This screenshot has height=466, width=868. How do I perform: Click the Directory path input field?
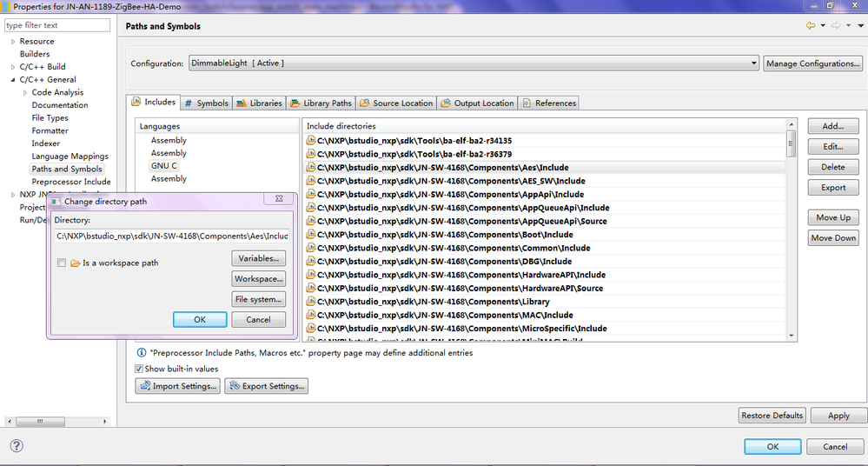172,236
